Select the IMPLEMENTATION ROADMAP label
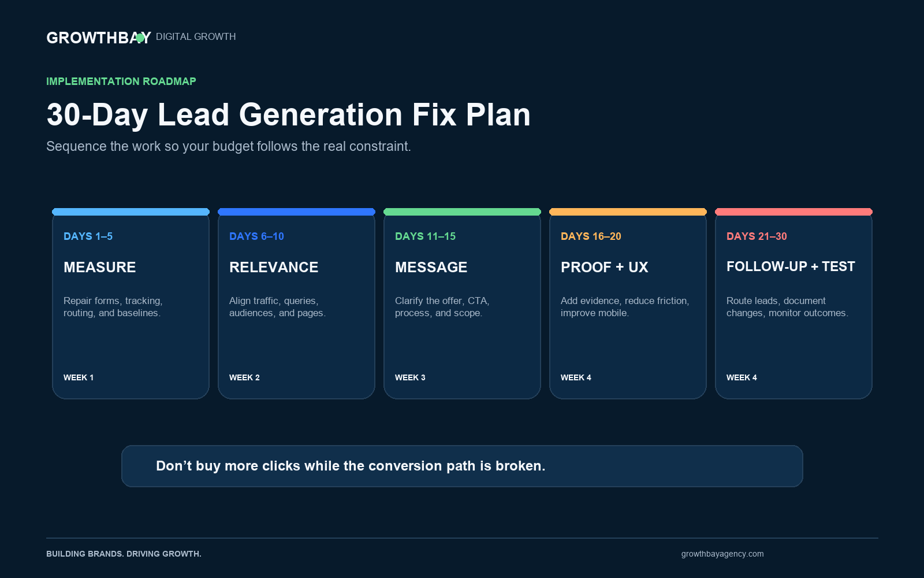This screenshot has width=924, height=578. (121, 81)
